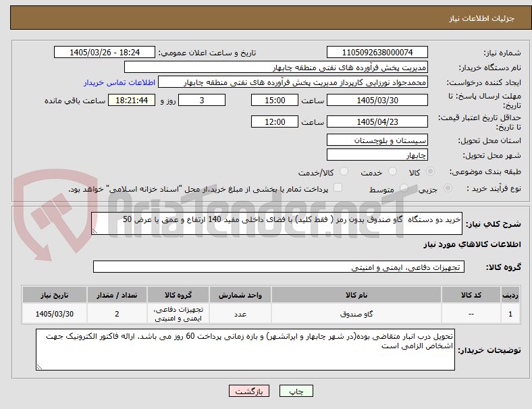Click the تاریخ نیاز column header
Viewport: 532px width, 409px height.
[x=55, y=295]
